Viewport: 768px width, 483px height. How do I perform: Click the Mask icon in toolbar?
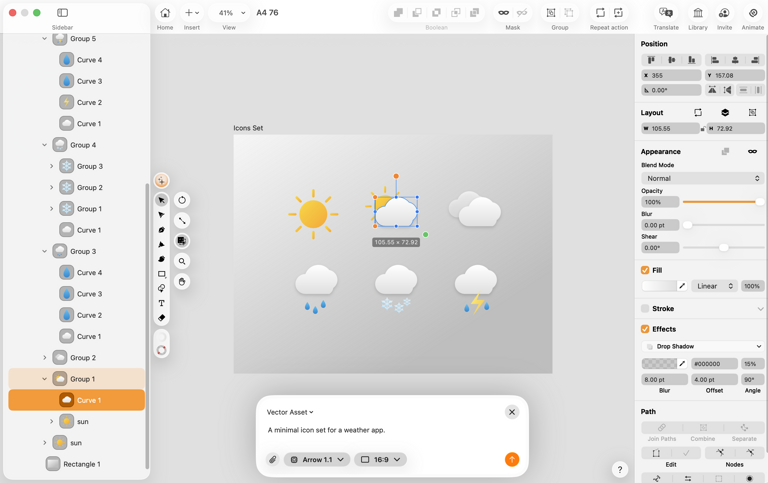504,13
